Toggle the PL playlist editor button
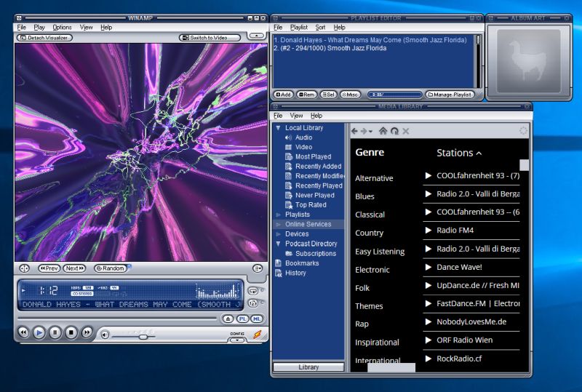The image size is (582, 392). [x=243, y=319]
